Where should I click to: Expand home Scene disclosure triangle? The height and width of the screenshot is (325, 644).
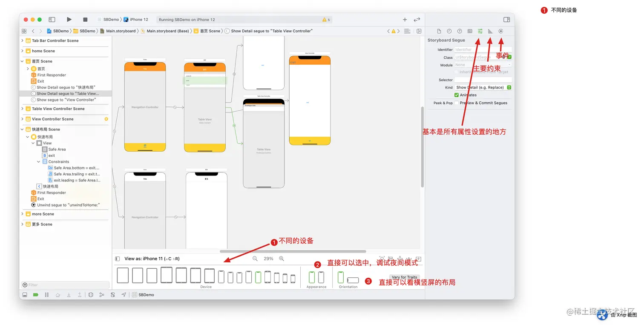(x=23, y=51)
